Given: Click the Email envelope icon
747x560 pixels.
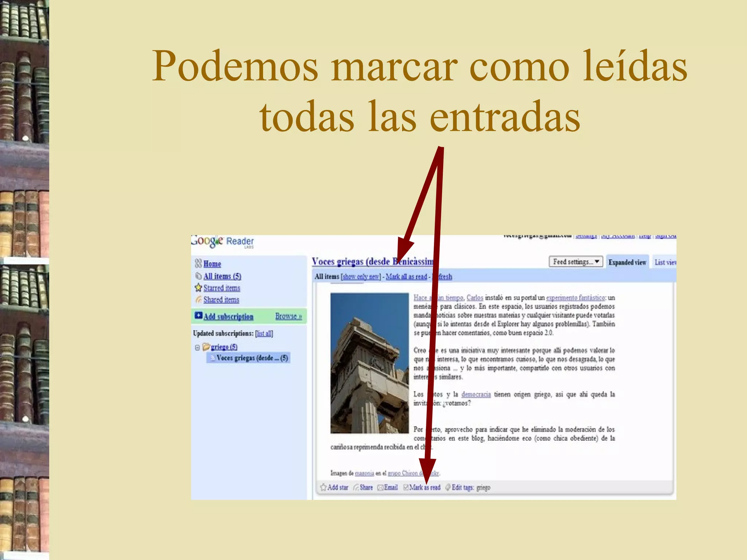Looking at the screenshot, I should 380,488.
